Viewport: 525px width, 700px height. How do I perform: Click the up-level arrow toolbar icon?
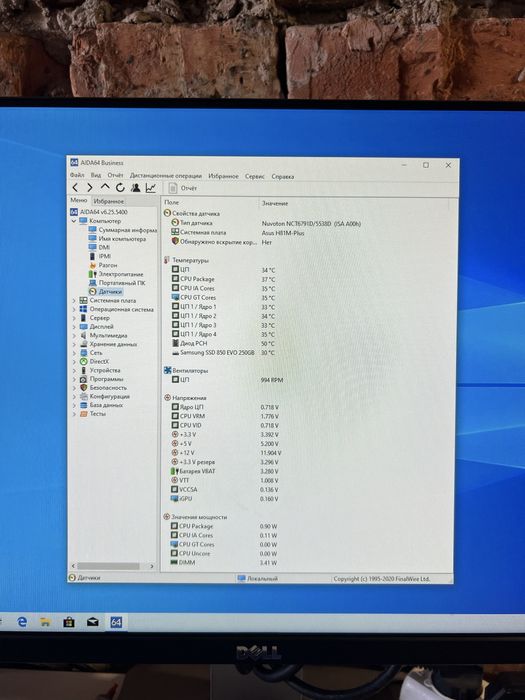point(105,187)
